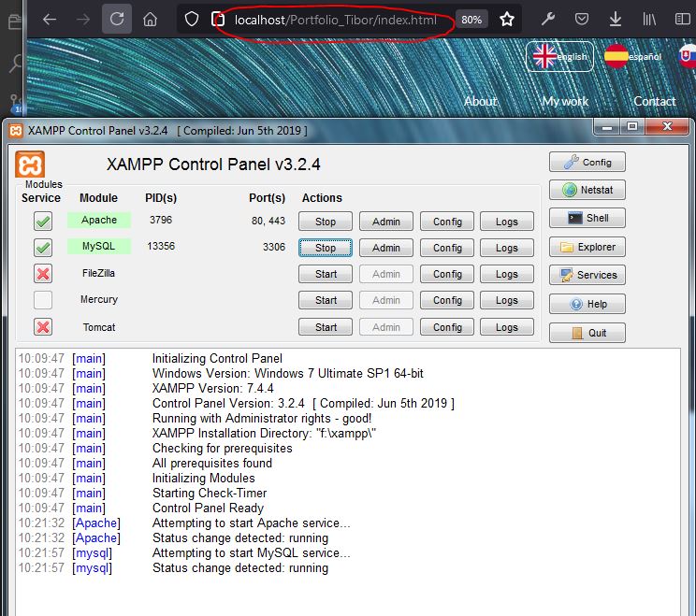Open the tracking protection shield icon
The width and height of the screenshot is (696, 616).
coord(192,19)
